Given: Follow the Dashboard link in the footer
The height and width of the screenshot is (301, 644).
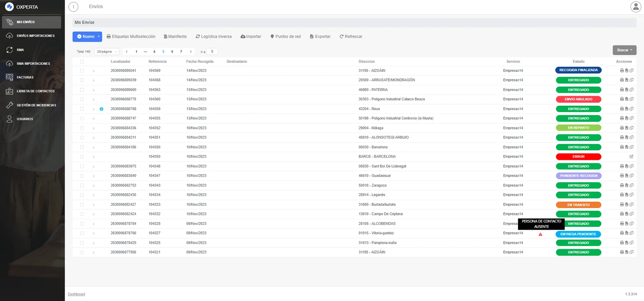Looking at the screenshot, I should [76, 294].
